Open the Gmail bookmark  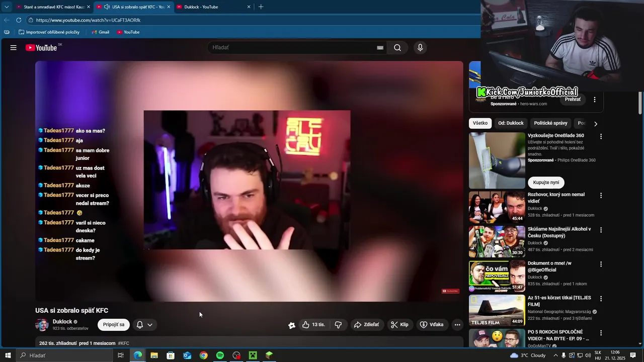click(x=100, y=32)
